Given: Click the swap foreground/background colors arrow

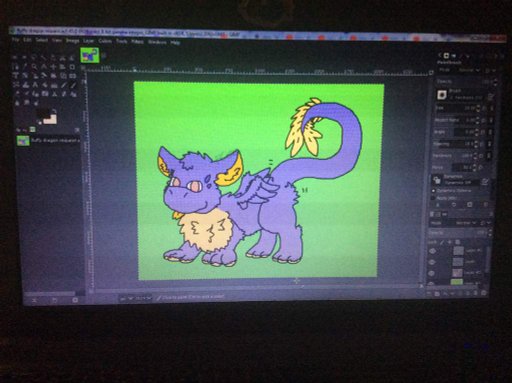Looking at the screenshot, I should pyautogui.click(x=55, y=110).
